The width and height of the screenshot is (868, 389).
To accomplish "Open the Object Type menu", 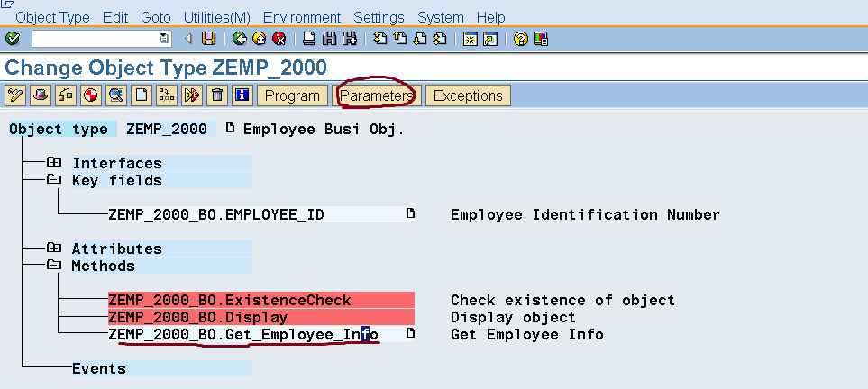I will [x=52, y=18].
